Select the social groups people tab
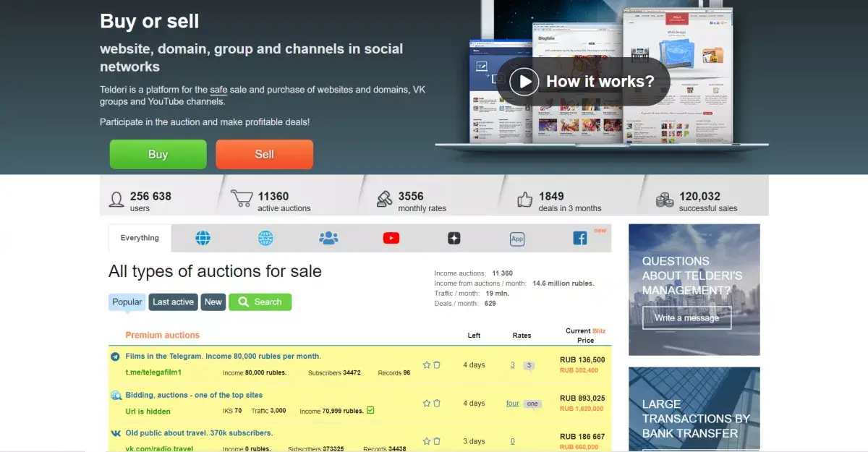The height and width of the screenshot is (452, 868). coord(328,238)
